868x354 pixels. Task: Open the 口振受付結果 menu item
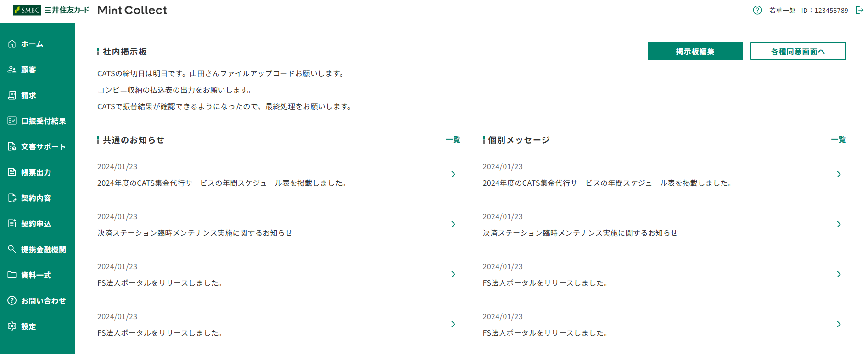pos(43,121)
